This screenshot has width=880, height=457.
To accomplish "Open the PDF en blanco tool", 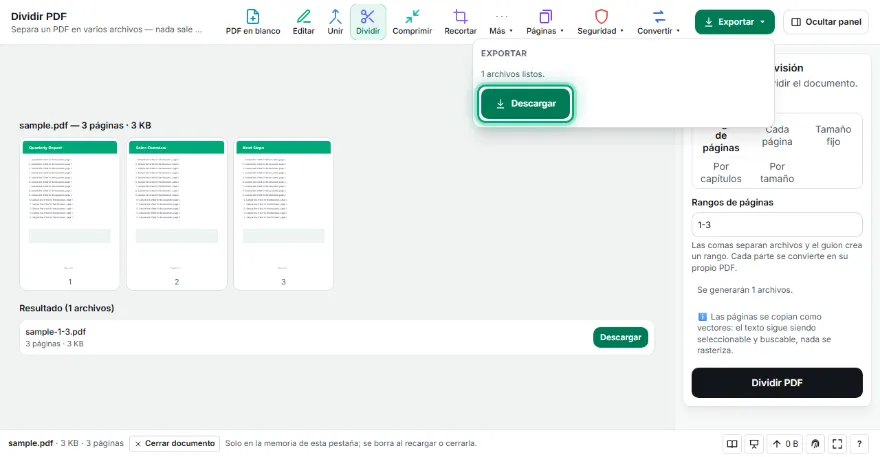I will coord(253,22).
